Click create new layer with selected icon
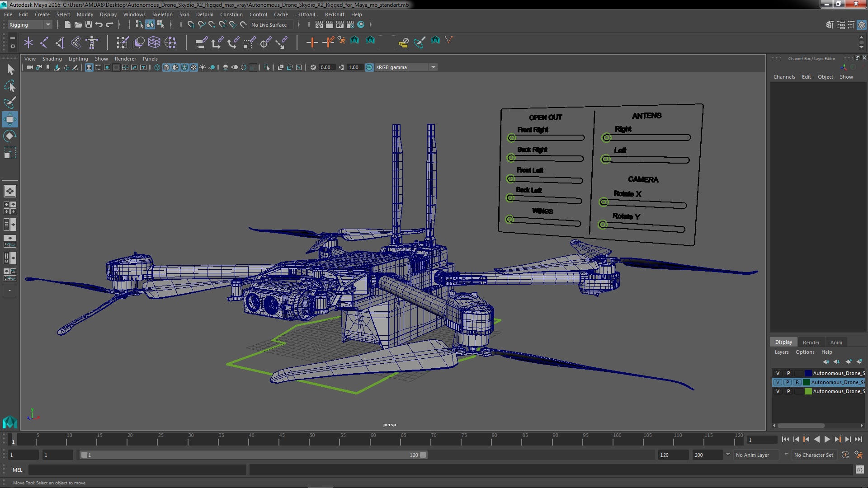This screenshot has width=868, height=488. pos(859,361)
